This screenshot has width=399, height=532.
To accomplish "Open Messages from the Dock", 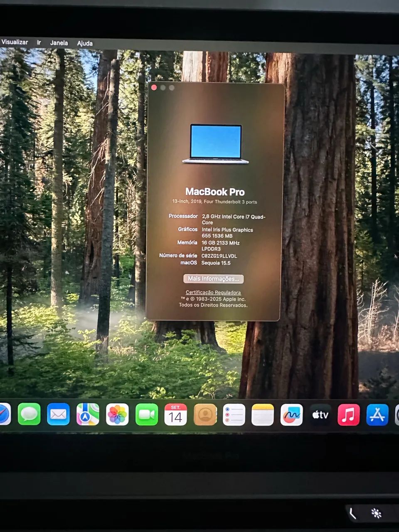I will click(29, 414).
